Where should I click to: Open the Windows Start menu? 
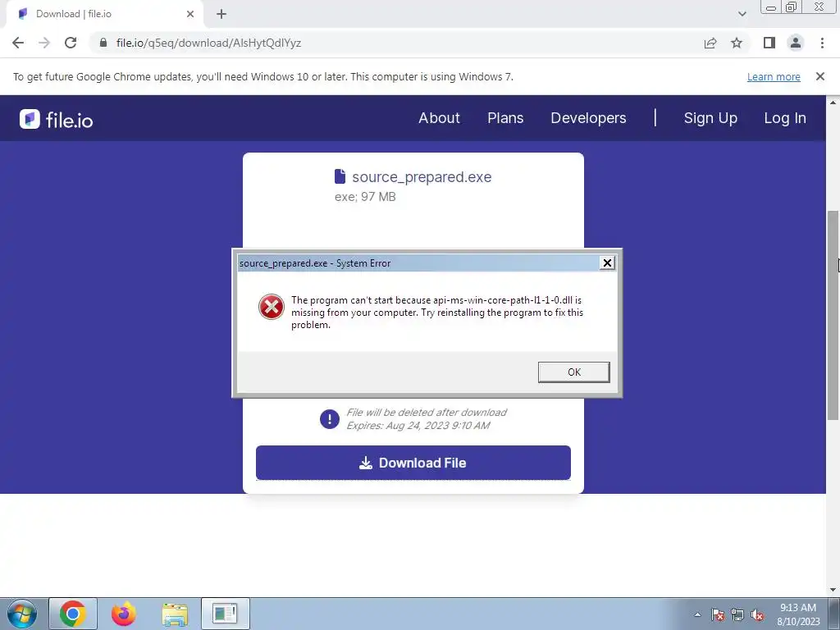22,614
